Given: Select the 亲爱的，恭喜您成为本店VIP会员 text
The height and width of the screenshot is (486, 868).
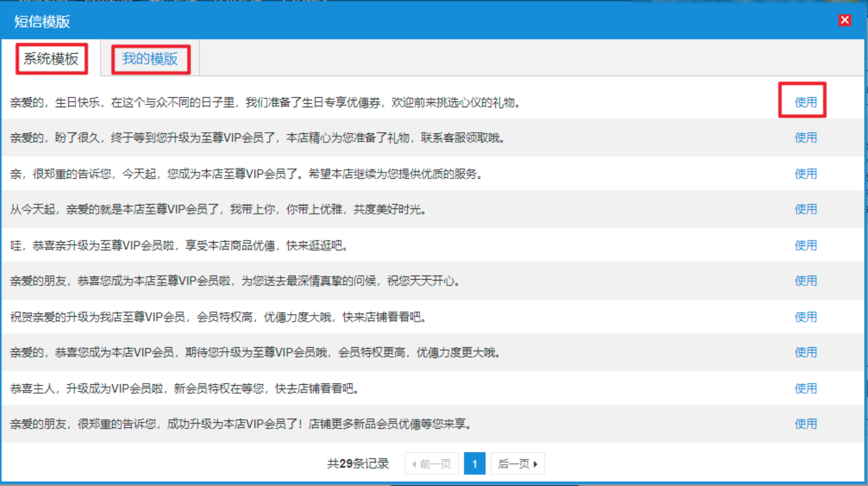Looking at the screenshot, I should (x=256, y=353).
